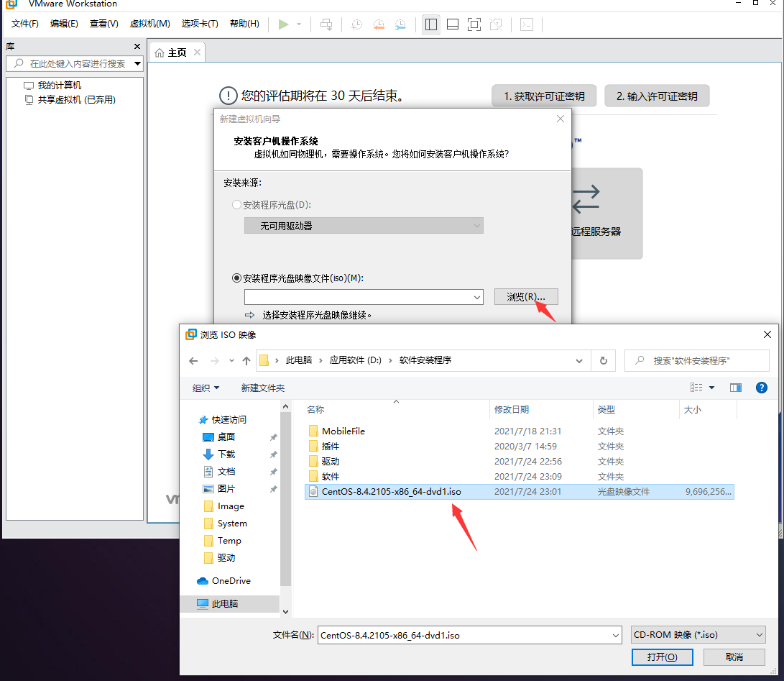The image size is (784, 681).
Task: Toggle the thumbnail bar view
Action: pyautogui.click(x=453, y=24)
